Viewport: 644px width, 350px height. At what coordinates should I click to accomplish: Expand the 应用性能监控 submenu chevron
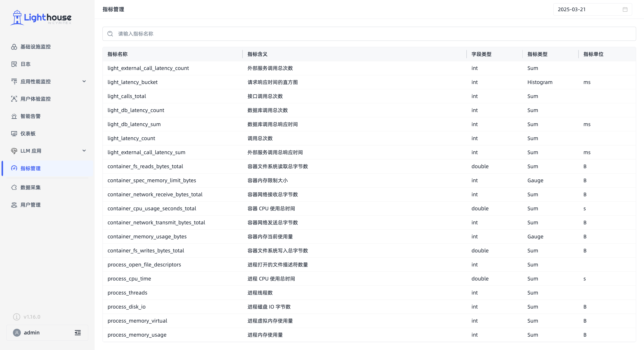84,81
